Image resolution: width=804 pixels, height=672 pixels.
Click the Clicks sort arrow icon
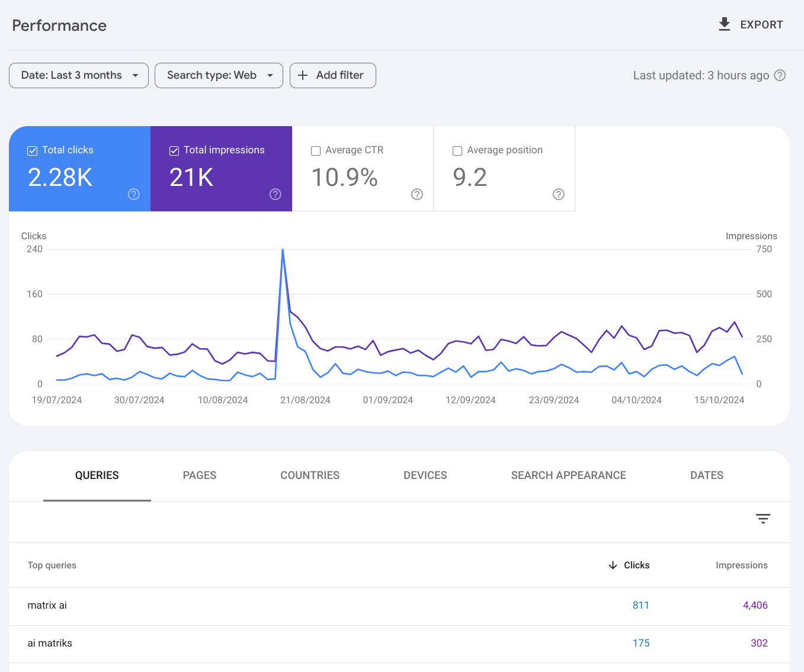pyautogui.click(x=613, y=565)
